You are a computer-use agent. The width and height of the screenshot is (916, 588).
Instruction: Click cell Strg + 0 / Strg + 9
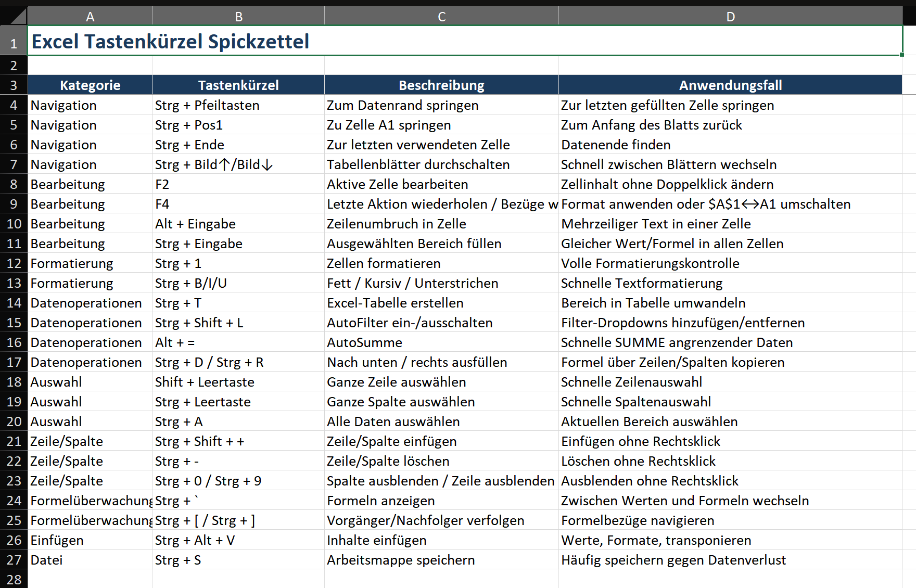click(238, 481)
